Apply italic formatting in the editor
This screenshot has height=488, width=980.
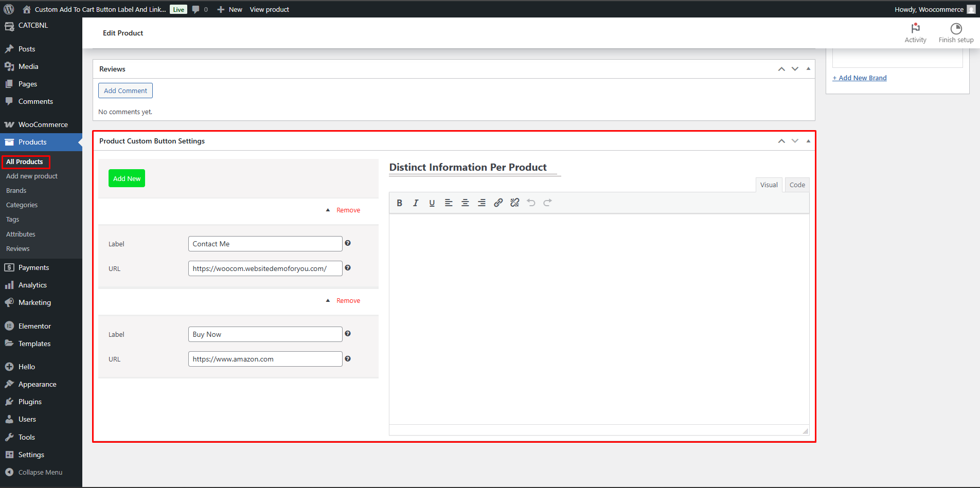(416, 203)
